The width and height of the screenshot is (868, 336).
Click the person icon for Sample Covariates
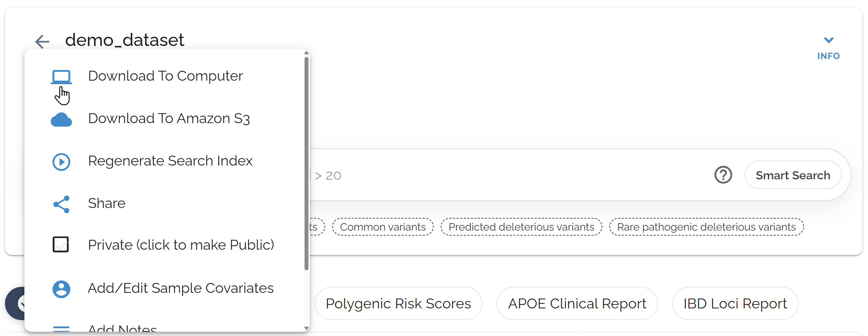coord(61,289)
